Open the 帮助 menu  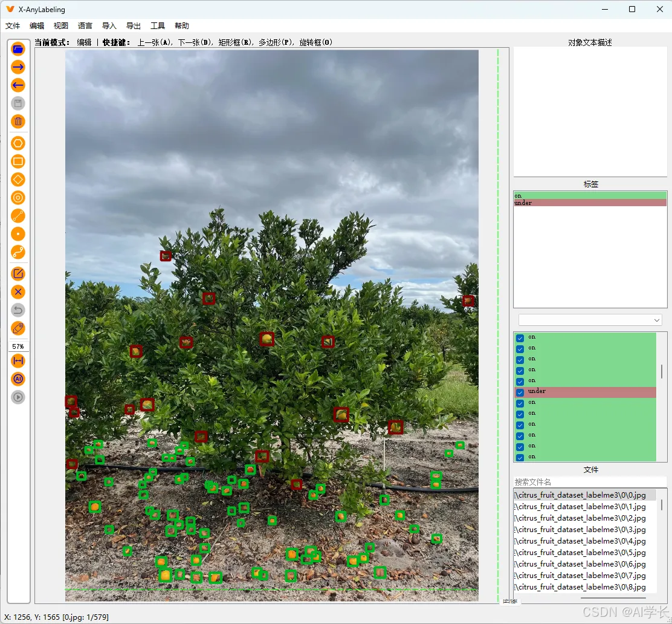(182, 26)
